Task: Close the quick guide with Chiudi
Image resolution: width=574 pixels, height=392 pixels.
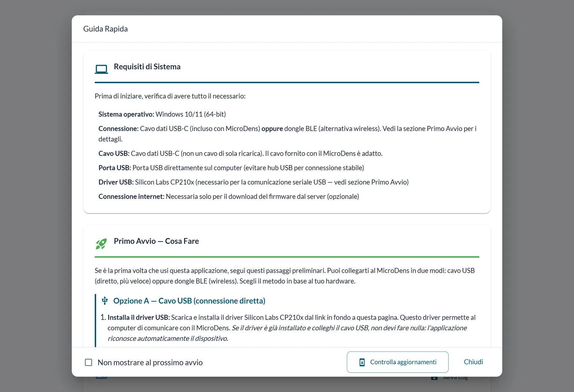Action: click(x=473, y=362)
